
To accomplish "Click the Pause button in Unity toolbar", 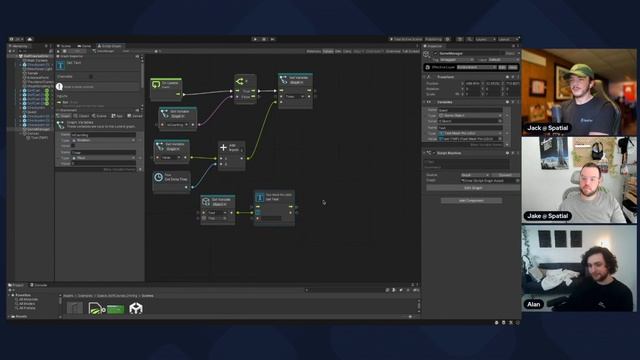I will pos(264,39).
